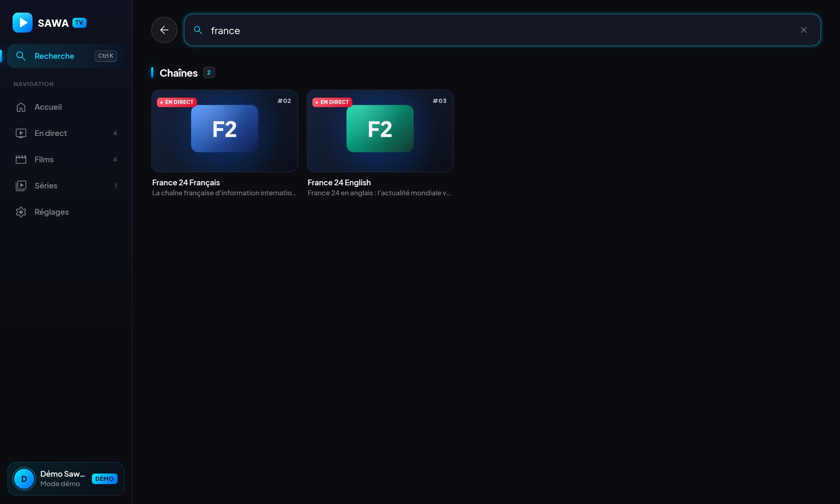
Task: Open the Films section
Action: coord(66,160)
